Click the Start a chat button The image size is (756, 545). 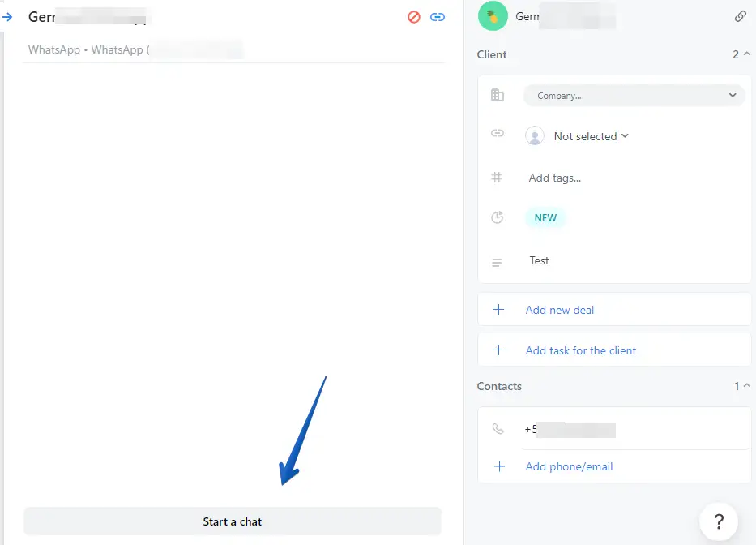click(233, 521)
